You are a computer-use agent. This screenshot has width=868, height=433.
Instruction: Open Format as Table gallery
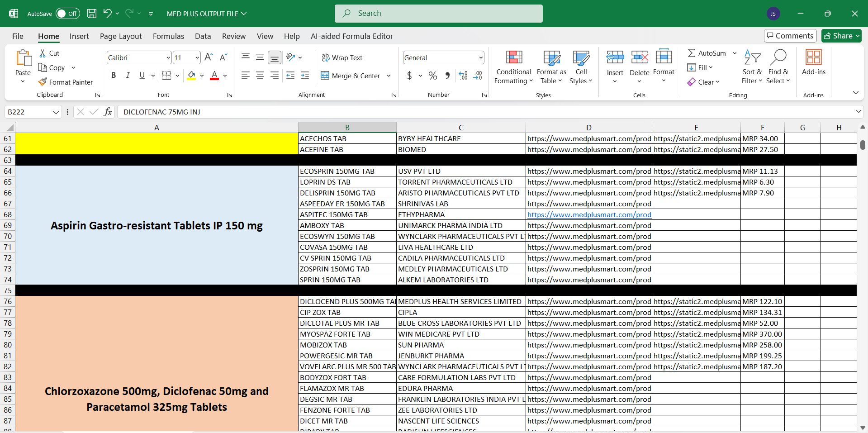point(551,67)
